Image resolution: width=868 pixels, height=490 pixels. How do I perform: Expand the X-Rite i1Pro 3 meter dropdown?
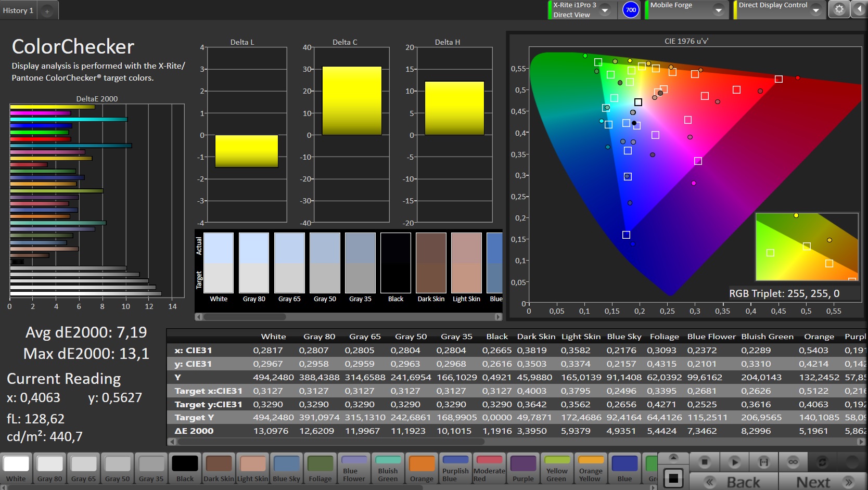coord(605,10)
